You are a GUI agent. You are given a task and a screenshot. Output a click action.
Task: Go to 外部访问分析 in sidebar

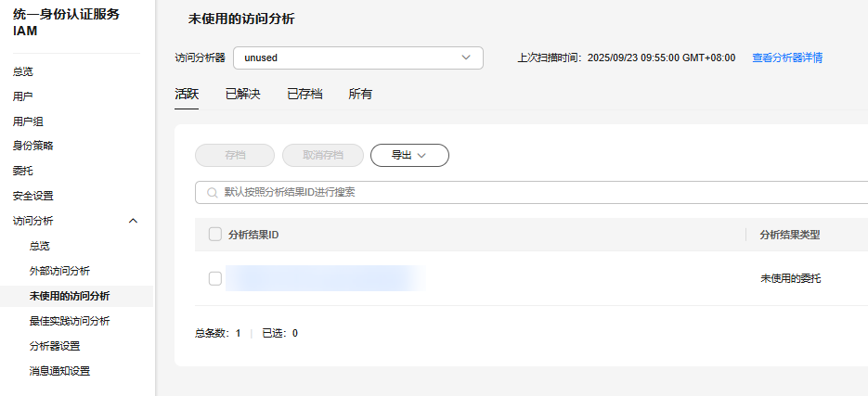(x=59, y=271)
